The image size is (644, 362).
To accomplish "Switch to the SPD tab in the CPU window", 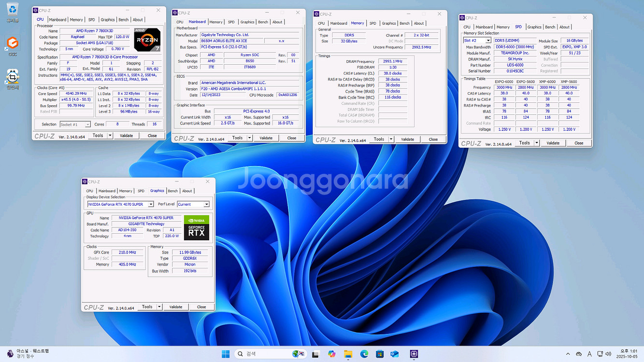I will (x=92, y=19).
